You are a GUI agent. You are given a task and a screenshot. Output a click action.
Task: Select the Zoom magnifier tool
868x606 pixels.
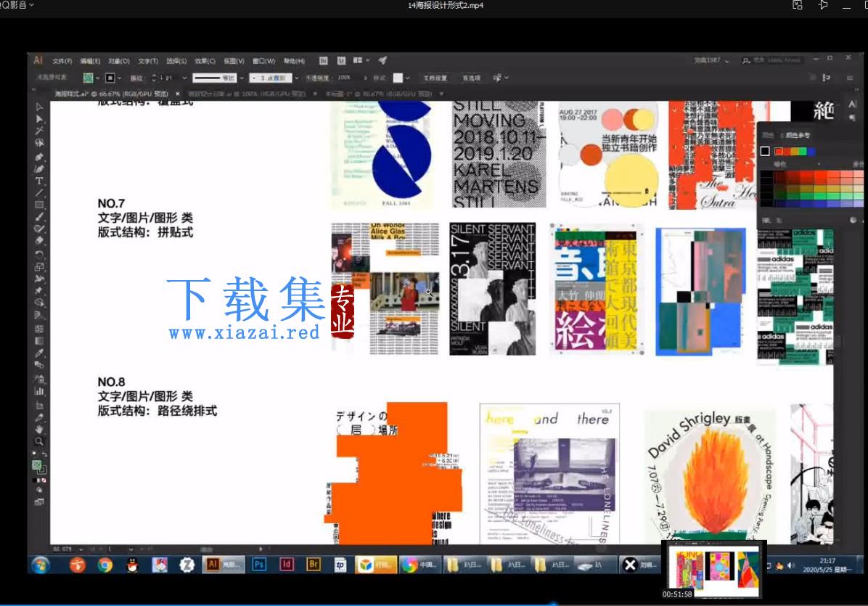[x=39, y=442]
